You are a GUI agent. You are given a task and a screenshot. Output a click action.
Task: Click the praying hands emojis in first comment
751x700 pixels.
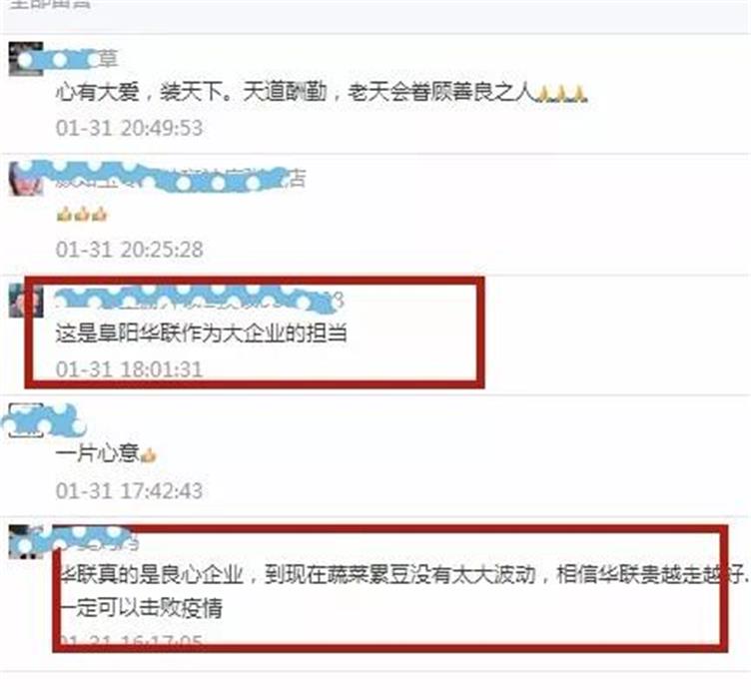(561, 93)
